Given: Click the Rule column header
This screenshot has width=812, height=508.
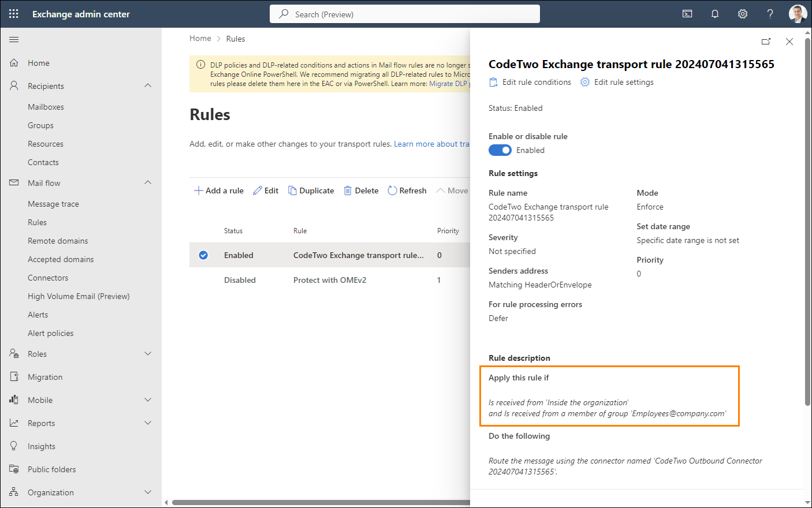Looking at the screenshot, I should click(300, 231).
